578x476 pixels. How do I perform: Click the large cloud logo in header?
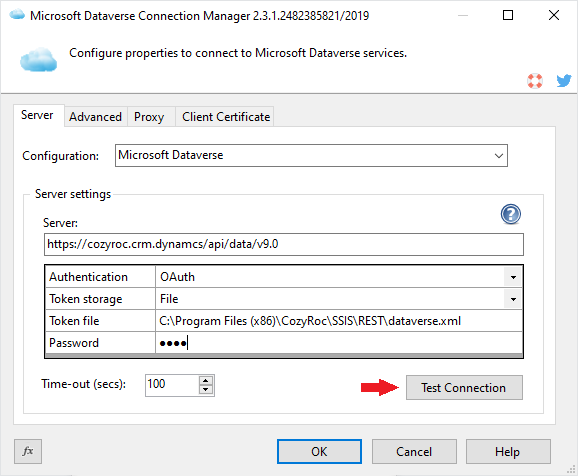[x=39, y=59]
